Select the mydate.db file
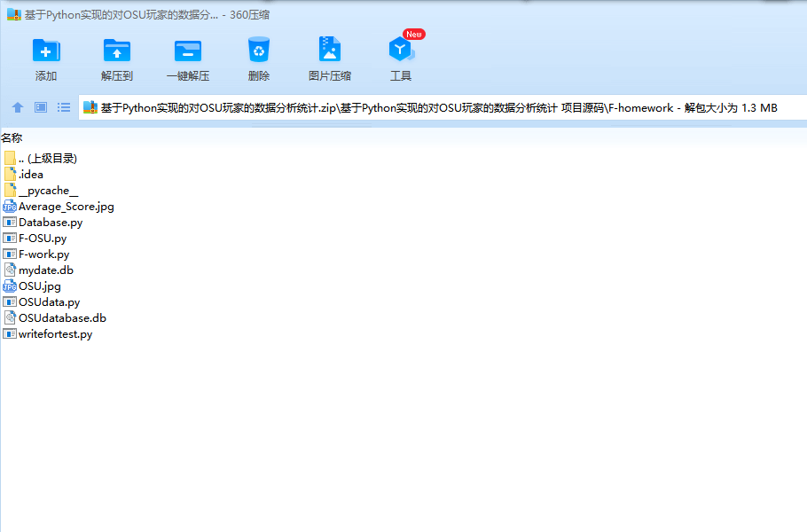This screenshot has height=532, width=807. (39, 270)
